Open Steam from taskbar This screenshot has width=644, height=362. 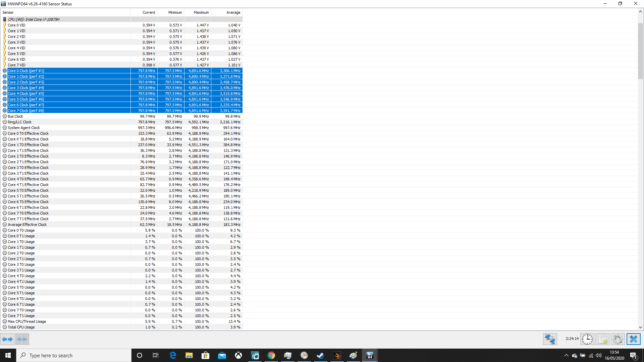pos(321,355)
